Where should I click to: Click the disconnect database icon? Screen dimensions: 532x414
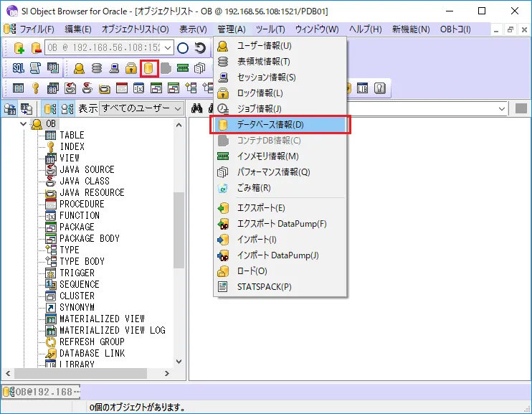point(36,48)
